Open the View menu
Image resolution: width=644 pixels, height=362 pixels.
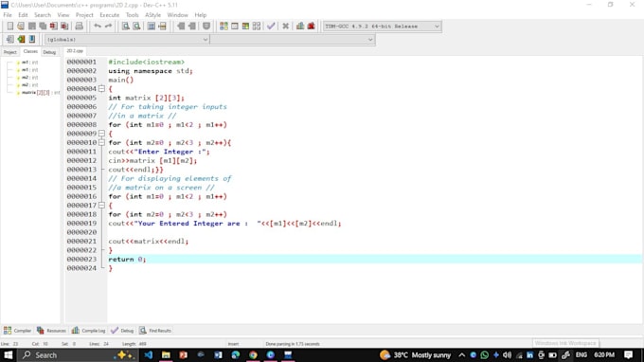63,15
